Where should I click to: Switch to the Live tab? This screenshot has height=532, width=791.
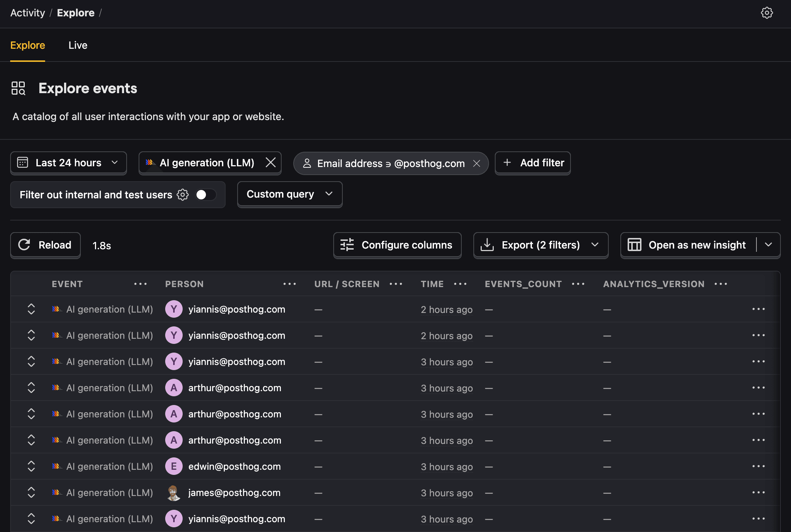[78, 45]
